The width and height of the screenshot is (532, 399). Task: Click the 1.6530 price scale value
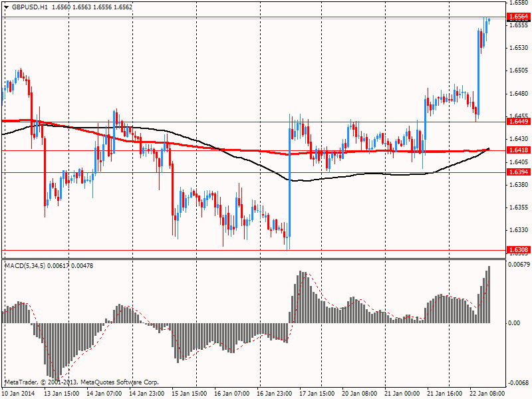tap(519, 48)
